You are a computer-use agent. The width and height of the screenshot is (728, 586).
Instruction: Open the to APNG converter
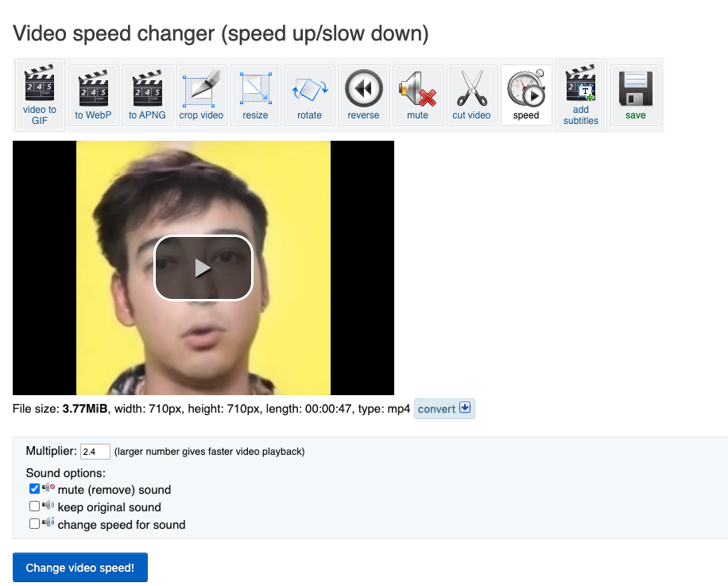tap(147, 95)
